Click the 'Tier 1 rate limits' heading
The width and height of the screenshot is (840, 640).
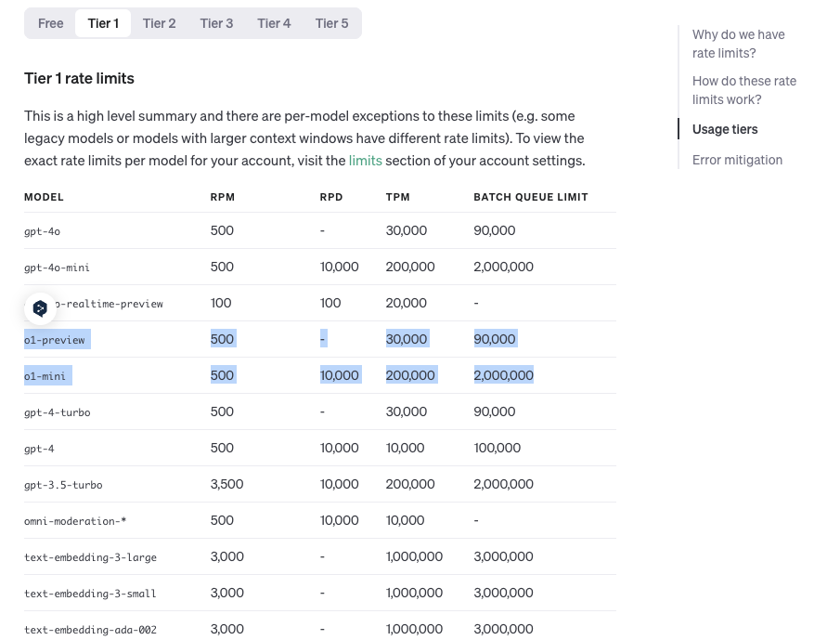click(x=79, y=79)
